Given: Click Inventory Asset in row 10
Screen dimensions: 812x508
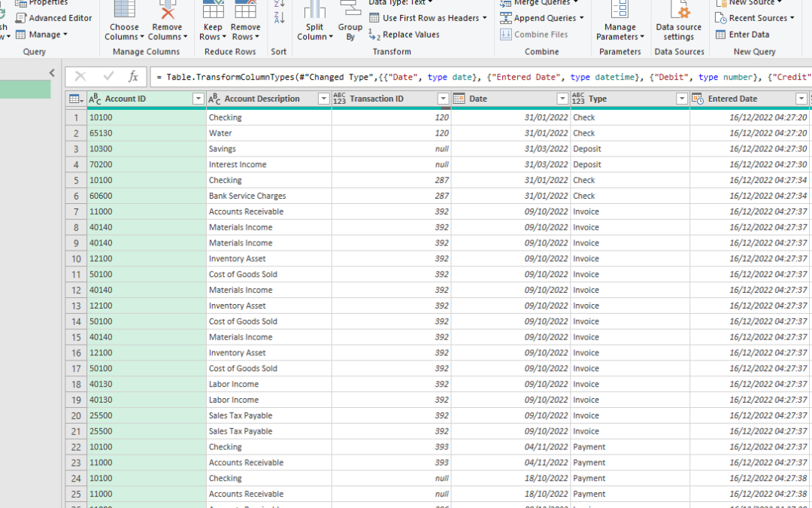Looking at the screenshot, I should 269,259.
